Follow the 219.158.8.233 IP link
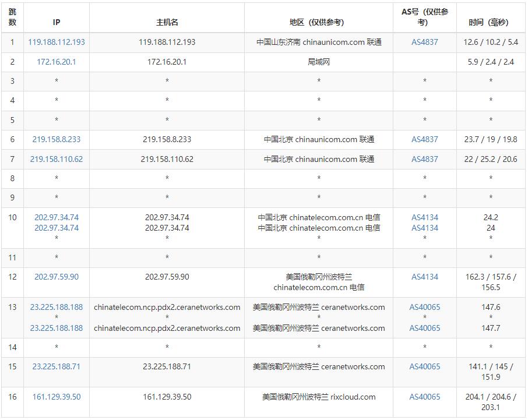The height and width of the screenshot is (420, 528). (x=56, y=139)
